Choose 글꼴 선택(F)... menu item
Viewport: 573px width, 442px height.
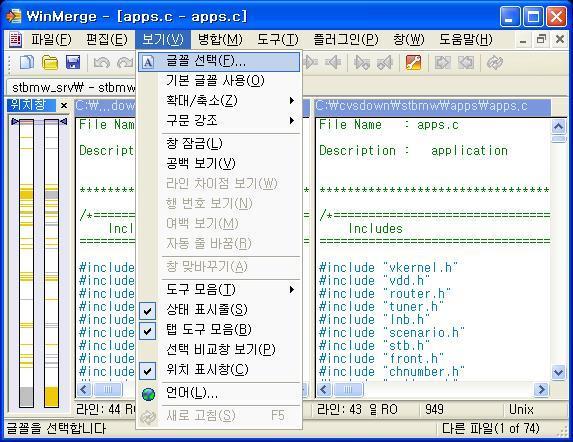(219, 61)
